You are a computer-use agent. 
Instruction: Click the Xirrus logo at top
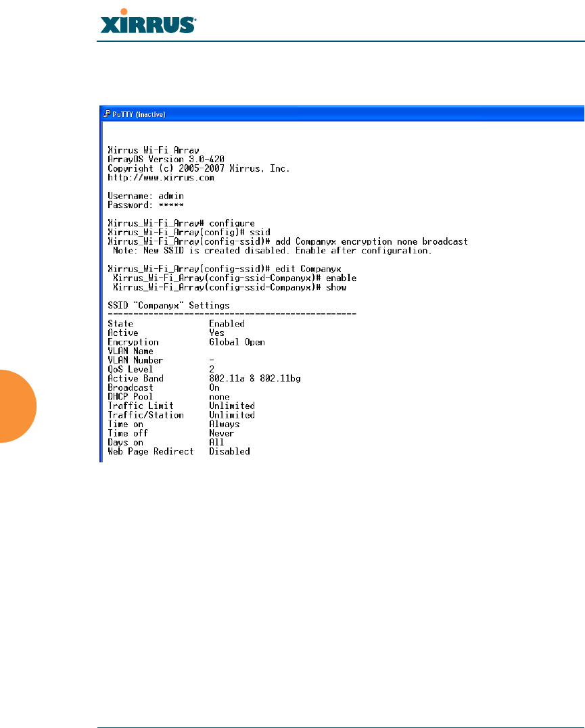tap(148, 22)
